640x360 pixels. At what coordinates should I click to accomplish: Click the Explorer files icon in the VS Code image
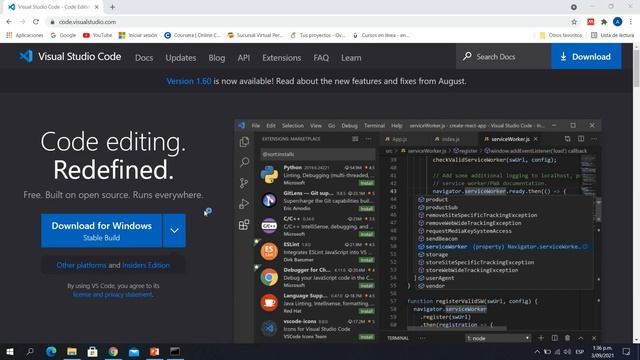pyautogui.click(x=244, y=141)
